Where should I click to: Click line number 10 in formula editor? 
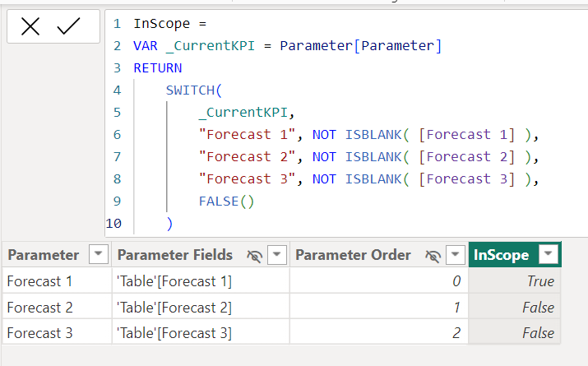click(113, 224)
